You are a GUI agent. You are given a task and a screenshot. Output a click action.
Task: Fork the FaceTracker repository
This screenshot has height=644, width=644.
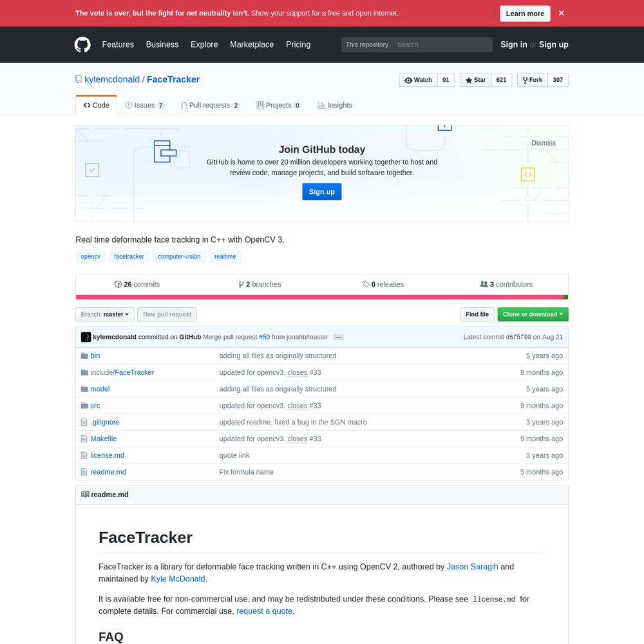[533, 80]
